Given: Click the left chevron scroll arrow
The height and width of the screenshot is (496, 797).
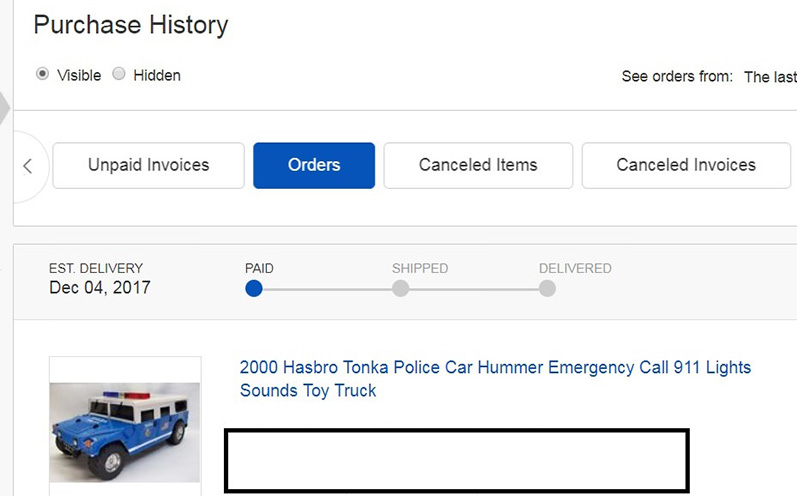Looking at the screenshot, I should coord(27,166).
